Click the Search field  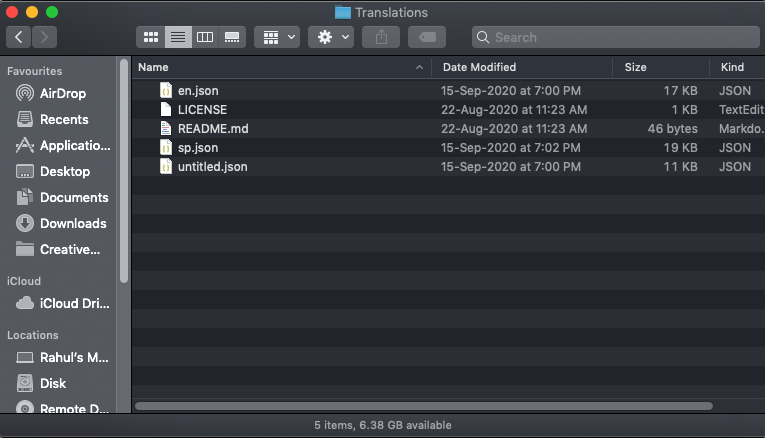click(612, 37)
